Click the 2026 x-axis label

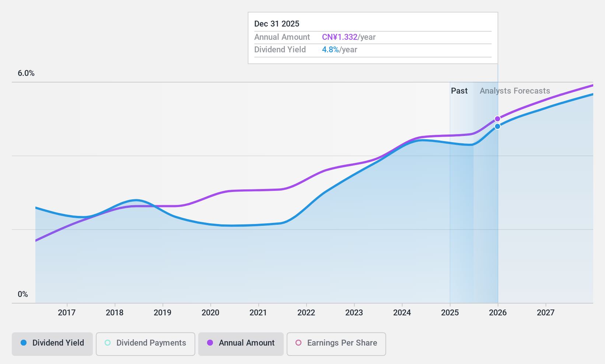point(498,313)
